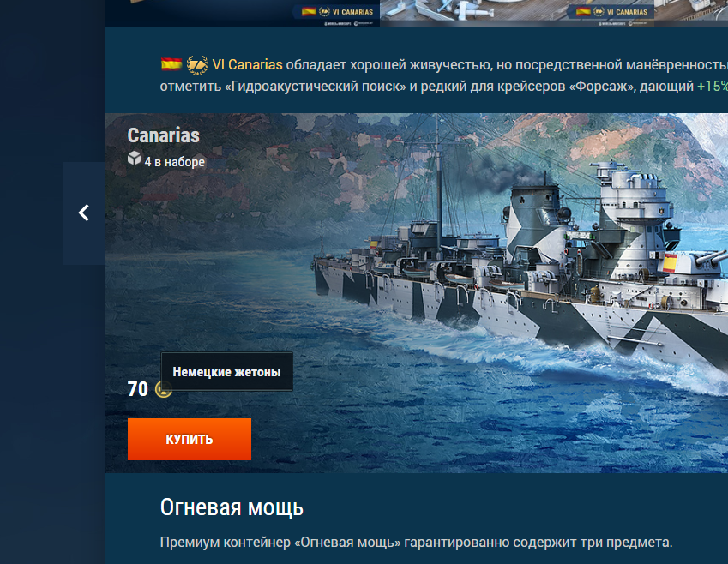Click the premium laurel icon before 'VI Canarias' text
The height and width of the screenshot is (564, 728).
click(197, 65)
